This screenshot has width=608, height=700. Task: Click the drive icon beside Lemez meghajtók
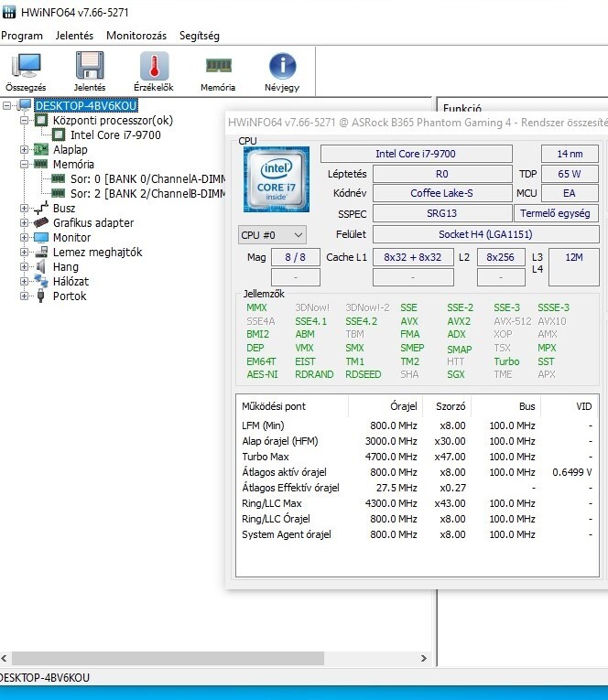41,252
